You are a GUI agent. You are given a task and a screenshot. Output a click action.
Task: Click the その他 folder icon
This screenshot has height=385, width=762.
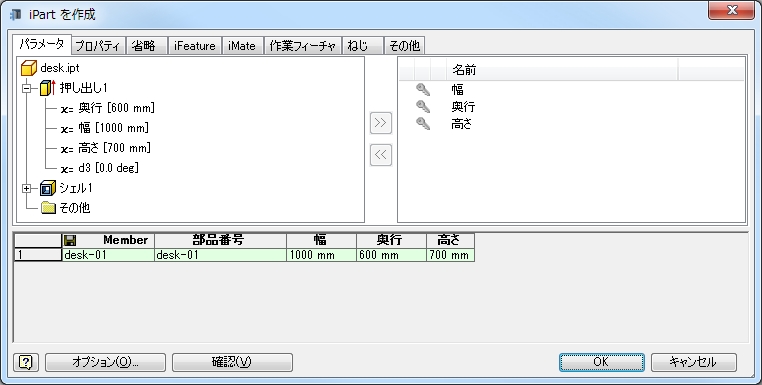tap(48, 208)
